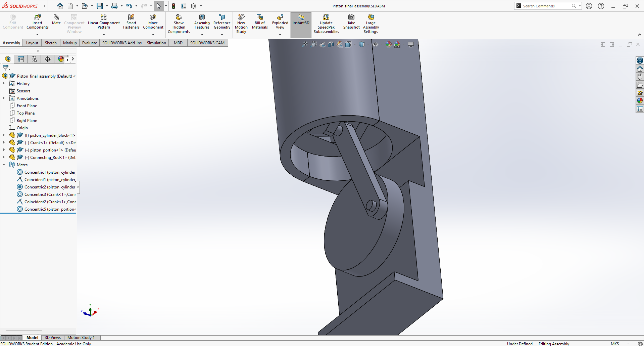
Task: Click the Exploded View tool
Action: (280, 21)
